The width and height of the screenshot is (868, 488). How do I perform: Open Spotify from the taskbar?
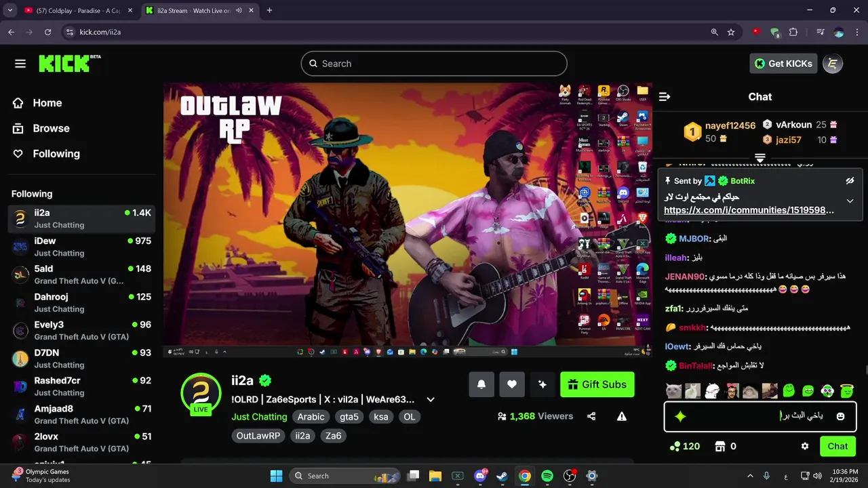click(x=547, y=476)
